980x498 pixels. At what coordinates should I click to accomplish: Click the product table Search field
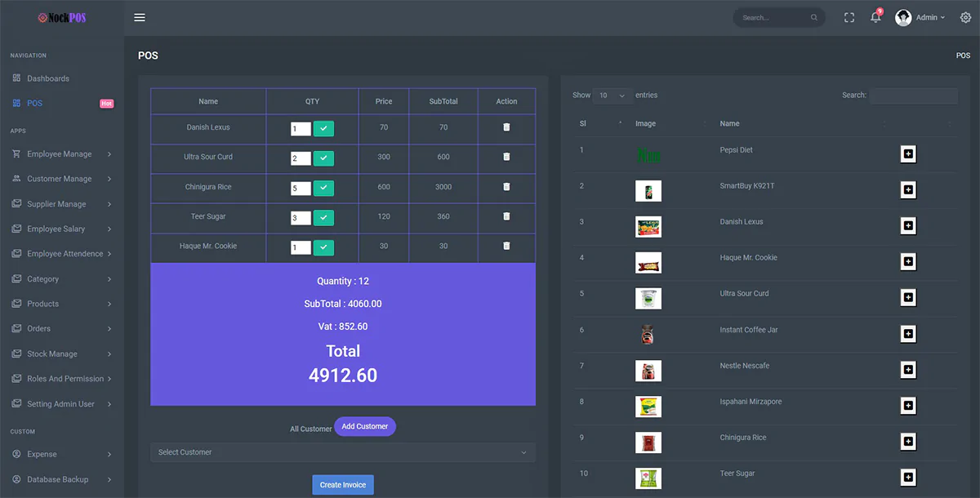[913, 96]
